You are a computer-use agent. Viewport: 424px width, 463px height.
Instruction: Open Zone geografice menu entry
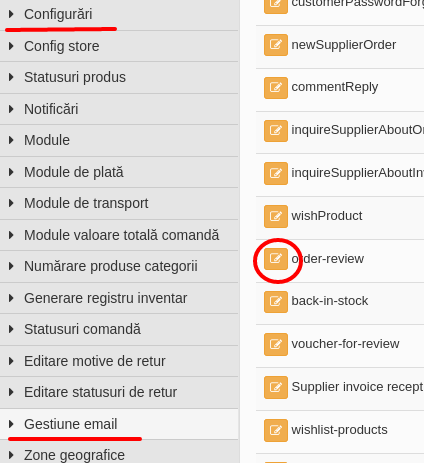74,455
